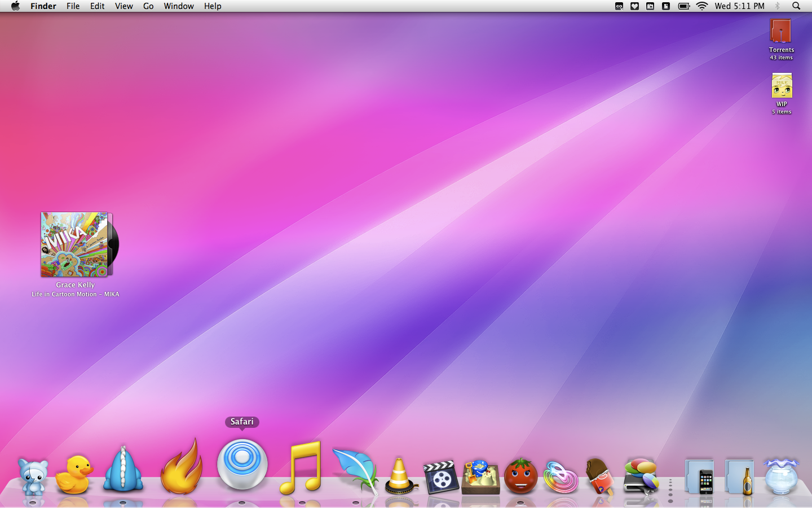Open the Finder menu

pos(43,6)
